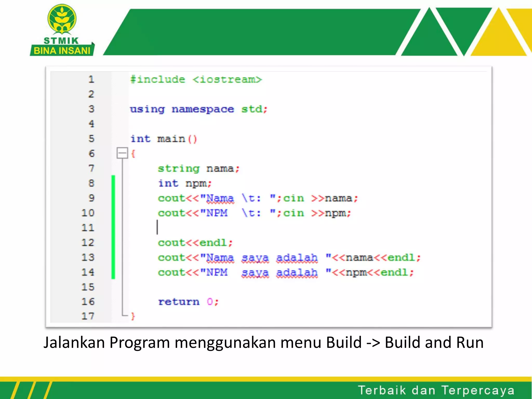Click line number 3 in gutter
The image size is (532, 399).
(91, 109)
